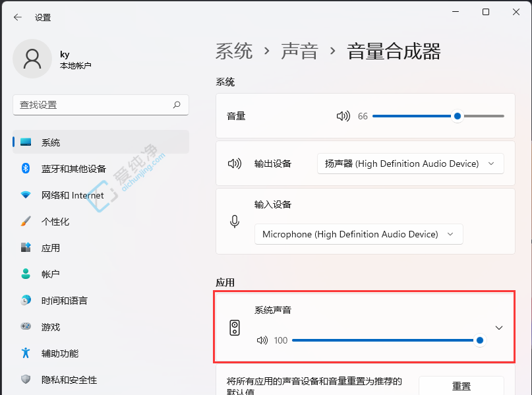Open the Microphone input device dropdown

359,234
